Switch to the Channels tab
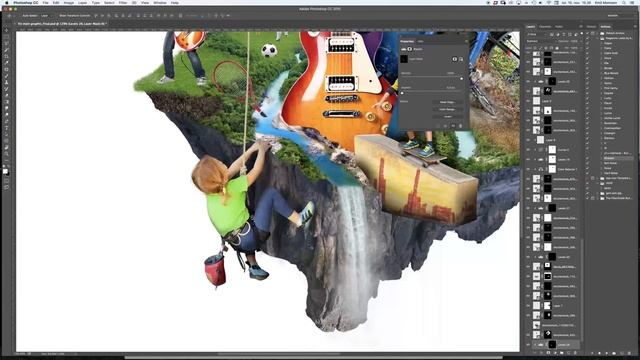This screenshot has height=360, width=640. [545, 27]
